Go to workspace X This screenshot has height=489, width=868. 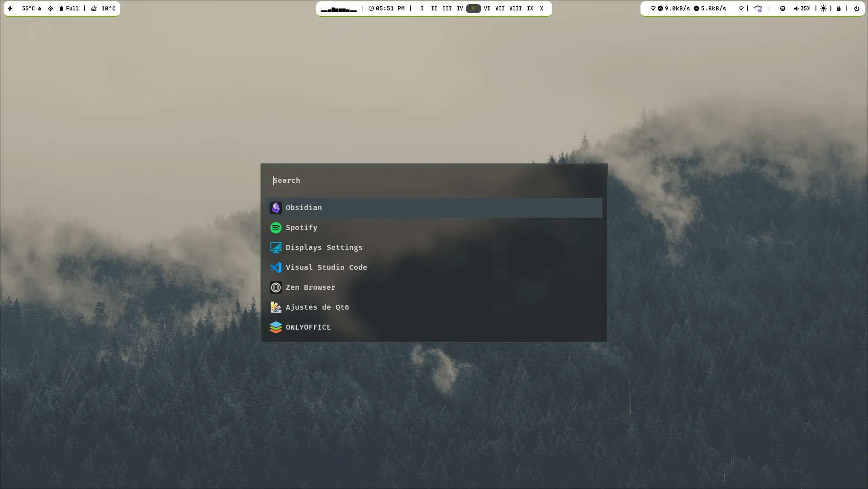tap(541, 9)
